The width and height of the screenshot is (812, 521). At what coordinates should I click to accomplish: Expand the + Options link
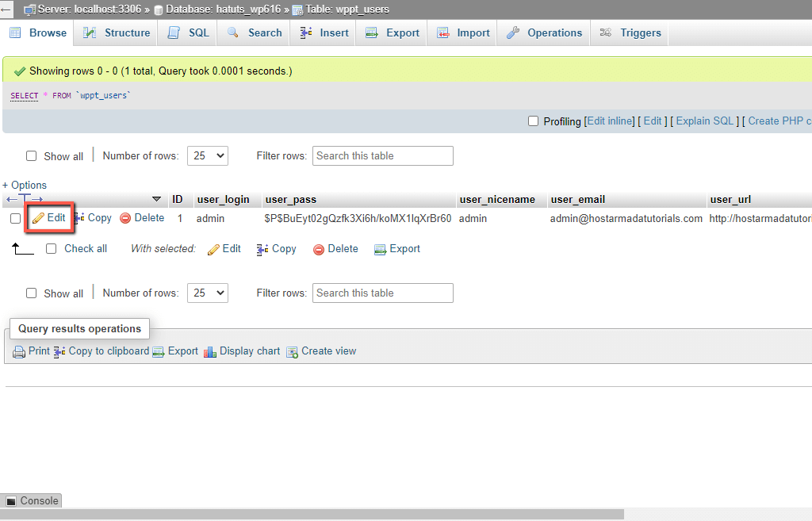25,186
